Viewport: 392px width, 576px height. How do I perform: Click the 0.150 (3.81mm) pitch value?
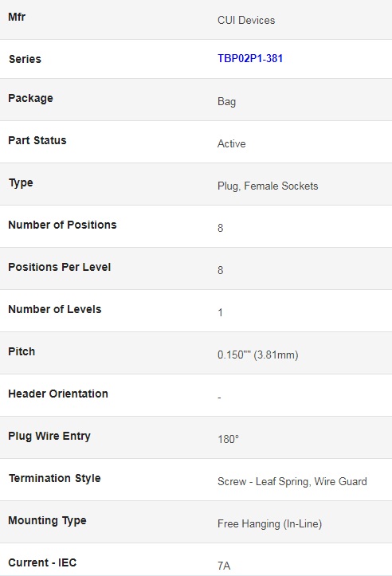click(258, 355)
